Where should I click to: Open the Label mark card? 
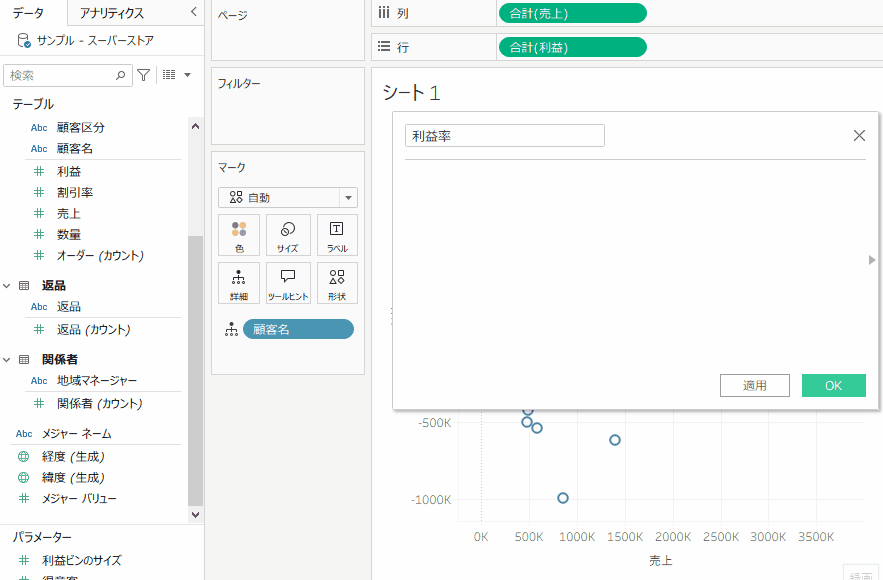click(337, 235)
